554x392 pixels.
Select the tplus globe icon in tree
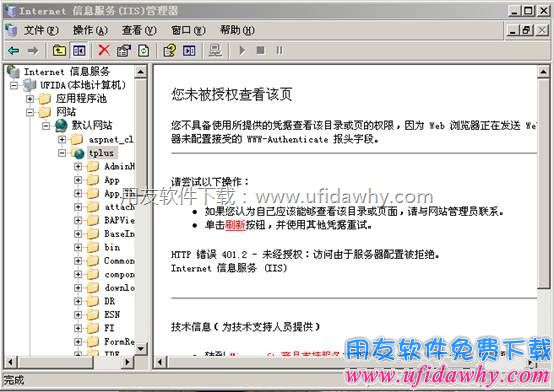click(x=78, y=153)
